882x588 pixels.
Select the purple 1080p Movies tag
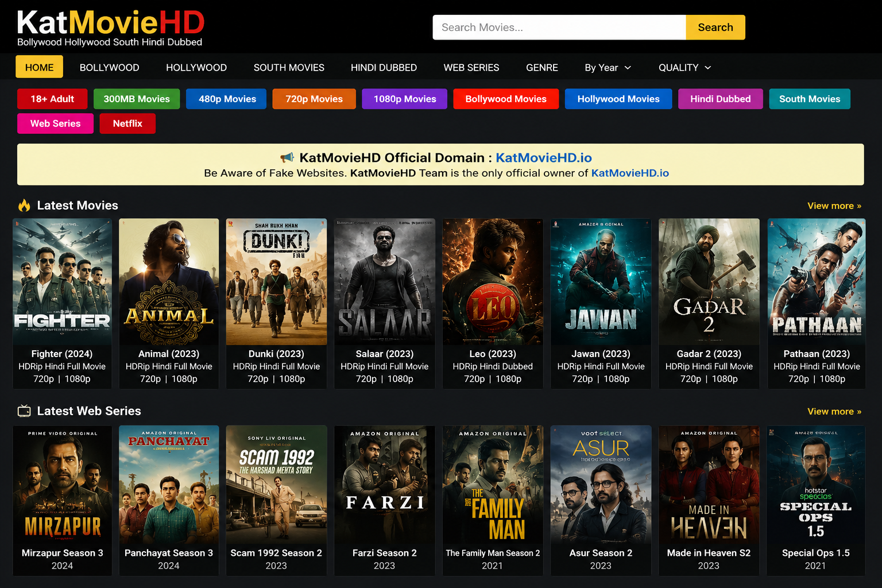point(405,99)
